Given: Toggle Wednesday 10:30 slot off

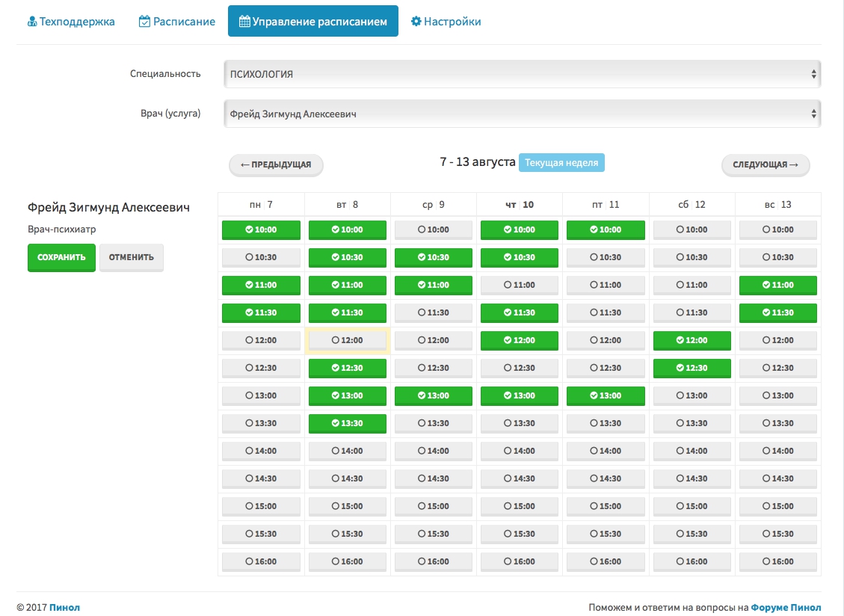Looking at the screenshot, I should coord(434,257).
